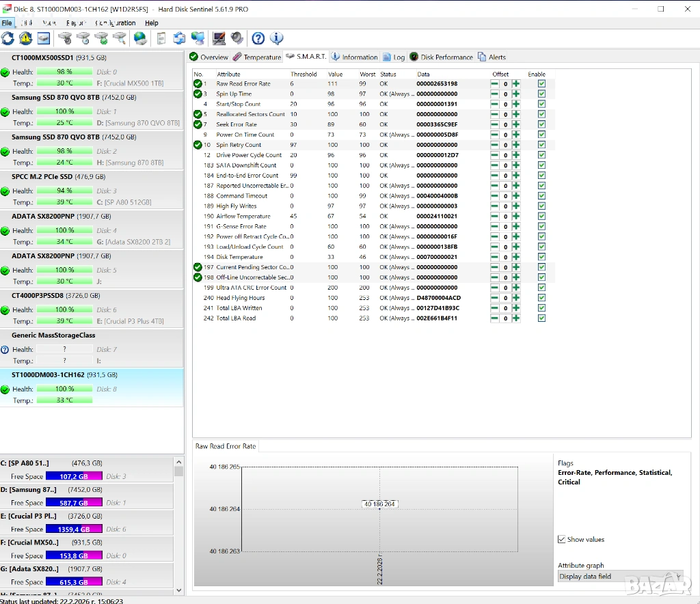Click the blue info icon in the toolbar
Image resolution: width=700 pixels, height=604 pixels.
[277, 38]
